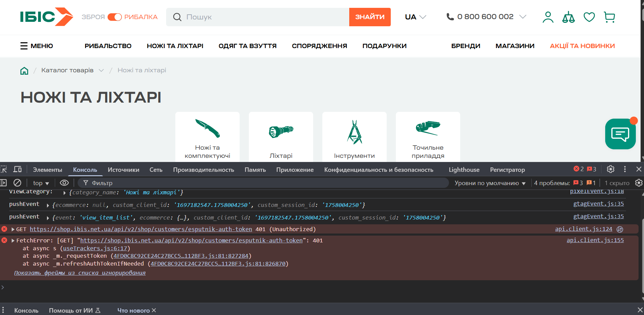Expand the UA language dropdown
This screenshot has width=644, height=315.
coord(416,17)
